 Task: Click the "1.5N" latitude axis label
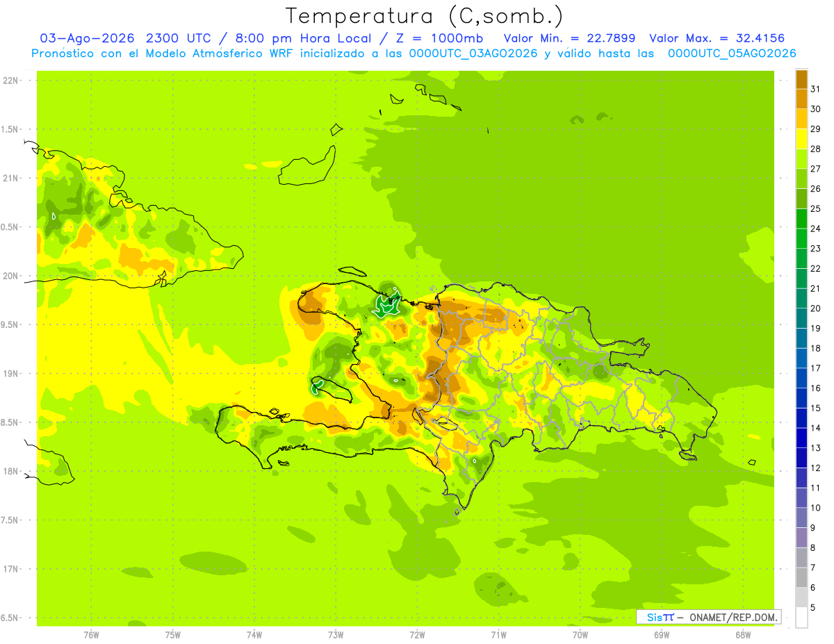(10, 129)
